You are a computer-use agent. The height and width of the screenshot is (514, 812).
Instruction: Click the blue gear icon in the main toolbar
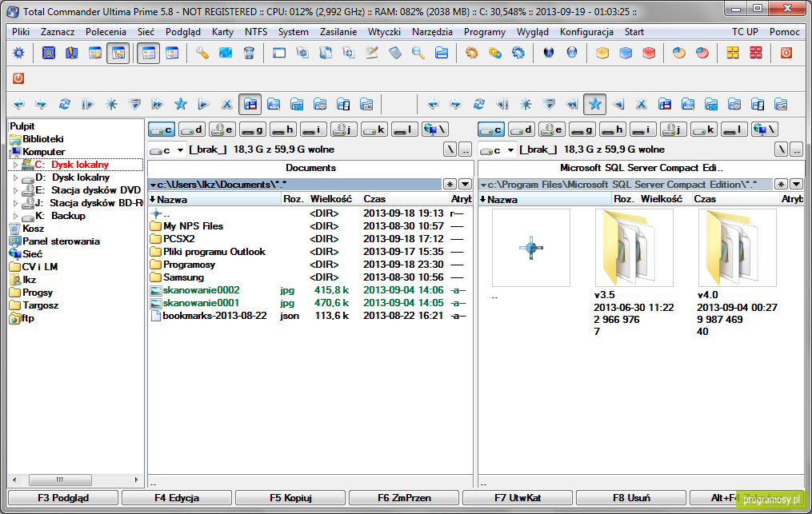point(18,53)
